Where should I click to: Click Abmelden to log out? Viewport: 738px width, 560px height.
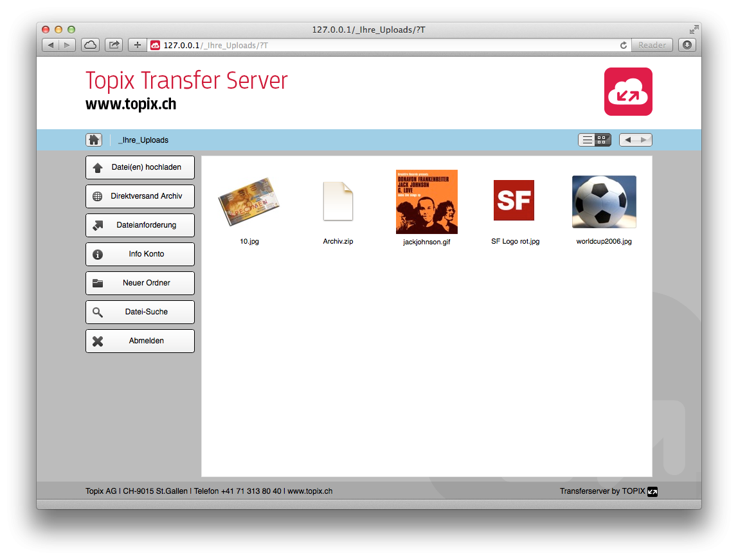(139, 341)
